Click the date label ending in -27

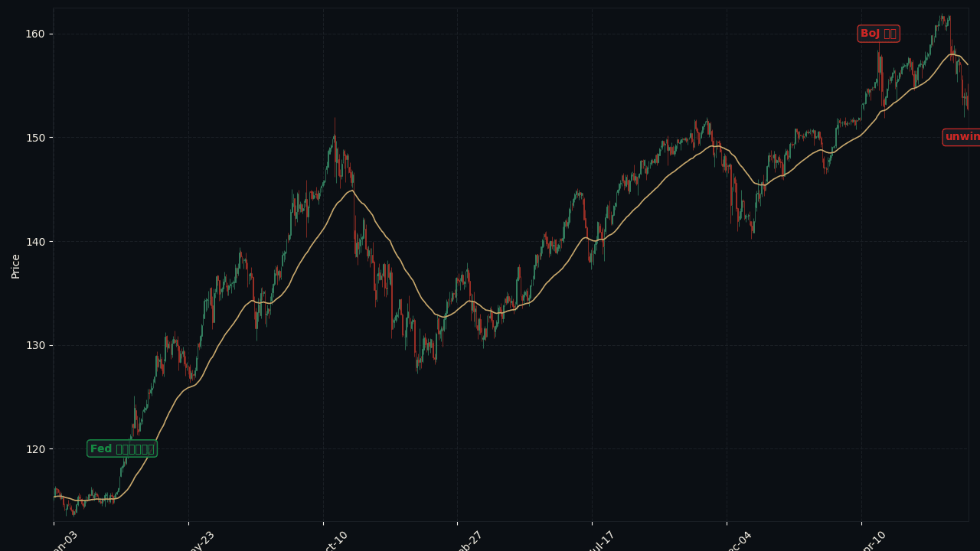[x=470, y=541]
